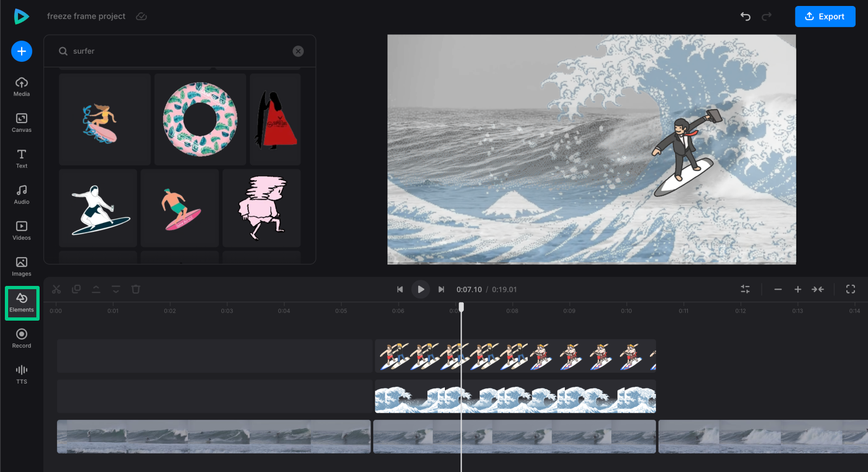Image resolution: width=868 pixels, height=472 pixels.
Task: Select the woman surfer on pink board element
Action: coord(105,119)
